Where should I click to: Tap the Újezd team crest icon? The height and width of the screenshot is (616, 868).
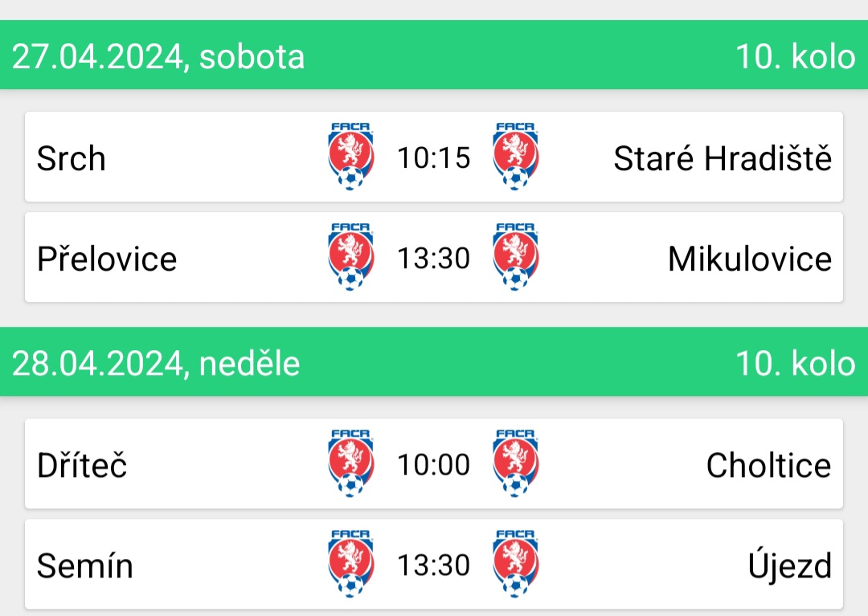(x=515, y=564)
